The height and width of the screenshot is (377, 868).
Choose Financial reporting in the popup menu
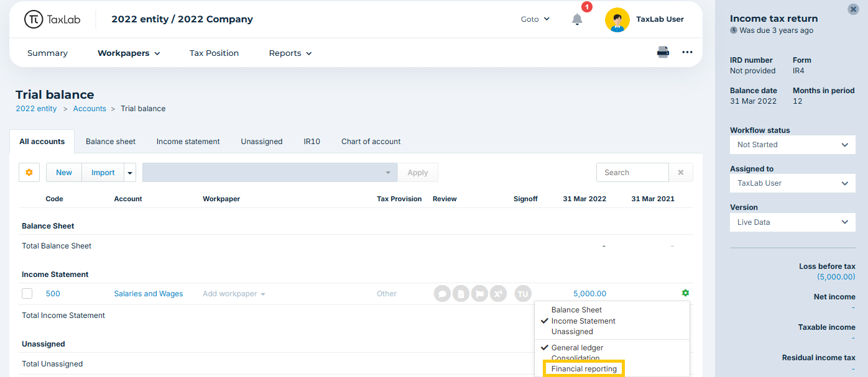pos(584,369)
